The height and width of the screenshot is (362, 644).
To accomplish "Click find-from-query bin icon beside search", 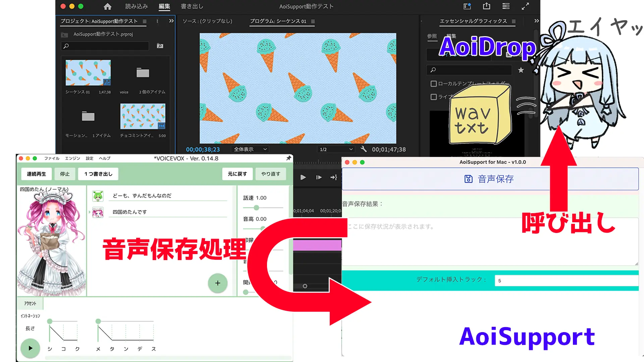I will [160, 46].
